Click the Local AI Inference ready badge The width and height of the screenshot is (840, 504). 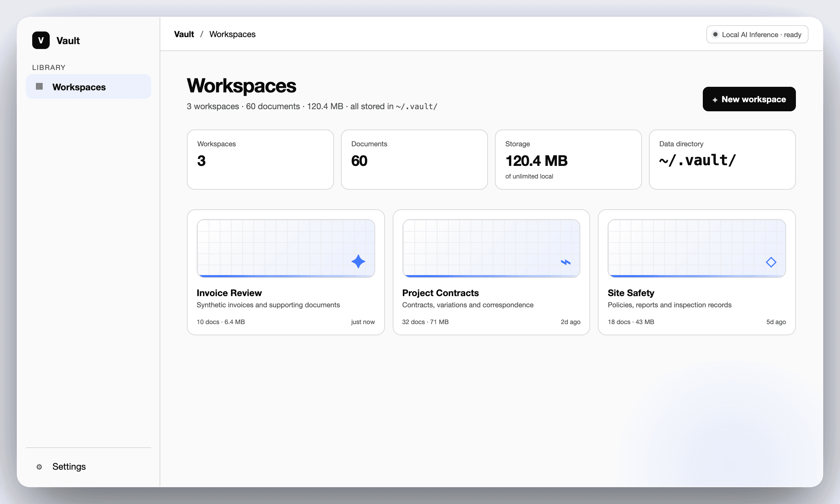pos(757,34)
